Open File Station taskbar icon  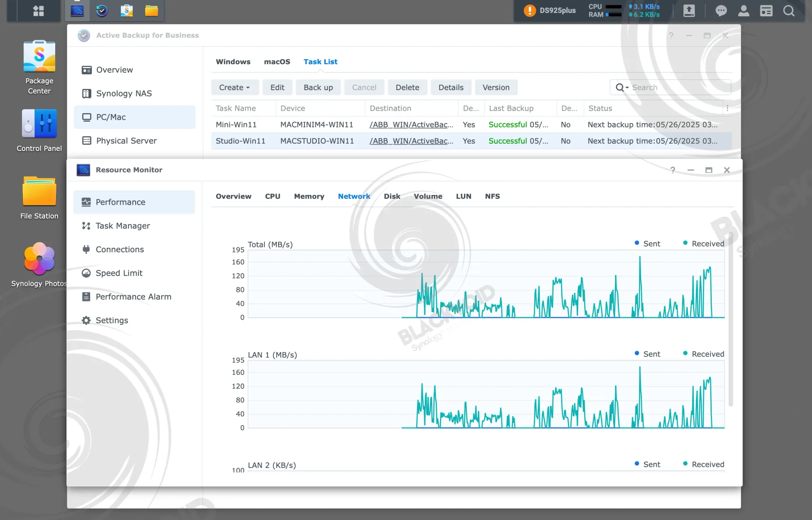(151, 11)
